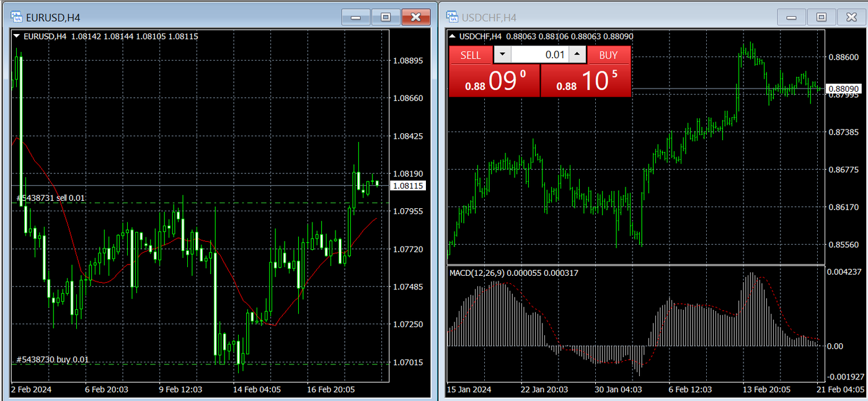The width and height of the screenshot is (868, 401).
Task: Select the #5438731 sell 0.01 order line
Action: coord(51,198)
